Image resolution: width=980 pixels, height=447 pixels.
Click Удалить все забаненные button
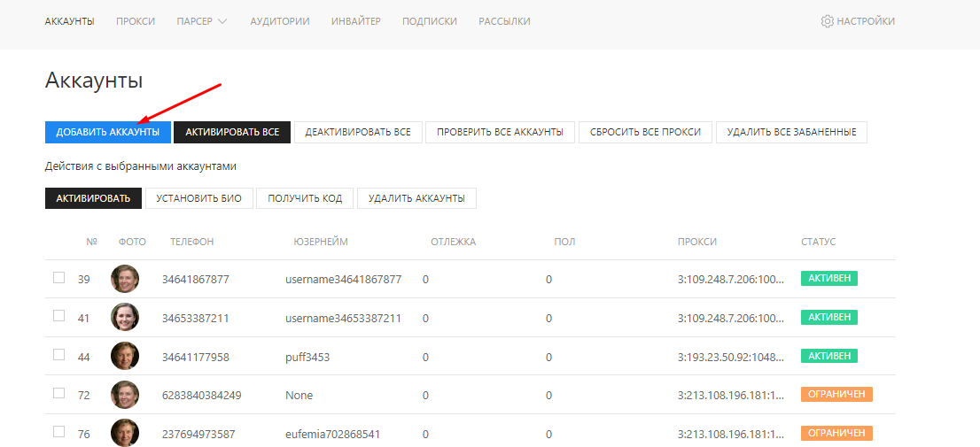tap(791, 132)
